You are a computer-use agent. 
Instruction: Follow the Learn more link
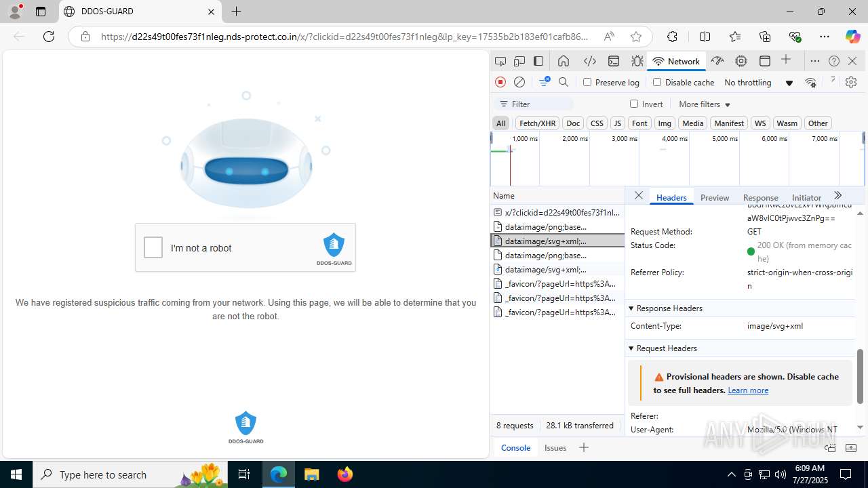(x=748, y=390)
